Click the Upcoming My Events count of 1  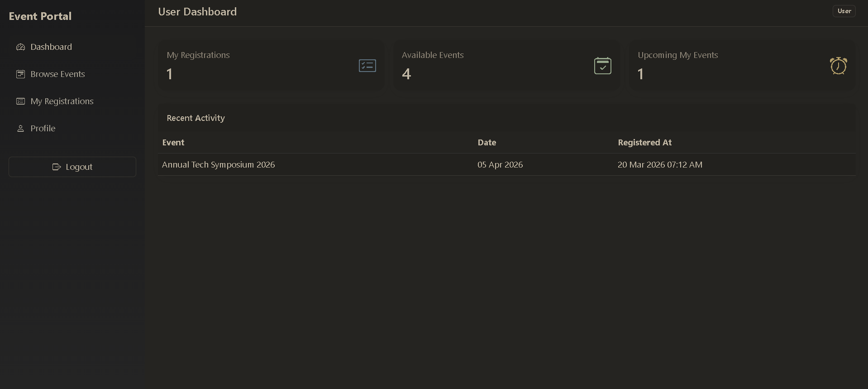(x=640, y=74)
